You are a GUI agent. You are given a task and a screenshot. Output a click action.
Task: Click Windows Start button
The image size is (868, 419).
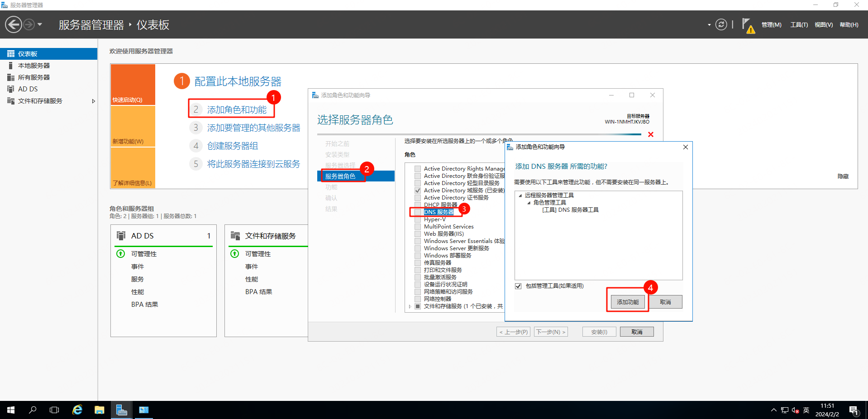tap(11, 410)
